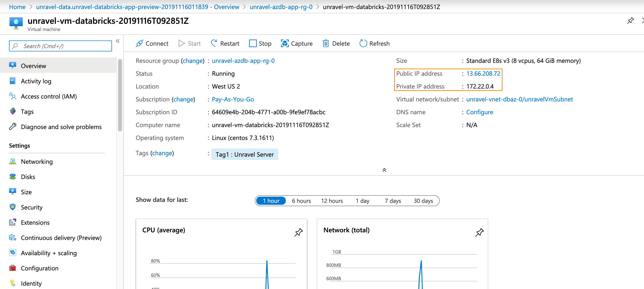
Task: Click resource group value unravel-azdb-app-rg-0
Action: (x=243, y=61)
